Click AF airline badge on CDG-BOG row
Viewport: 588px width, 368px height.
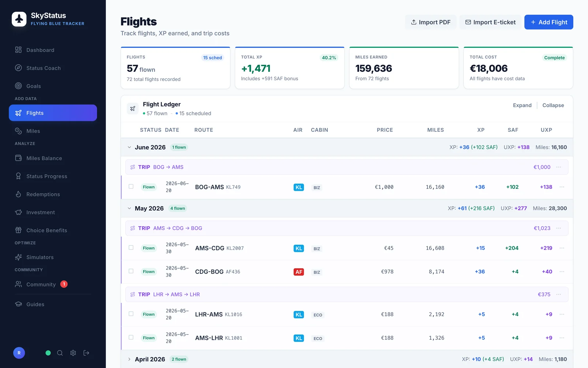click(299, 272)
